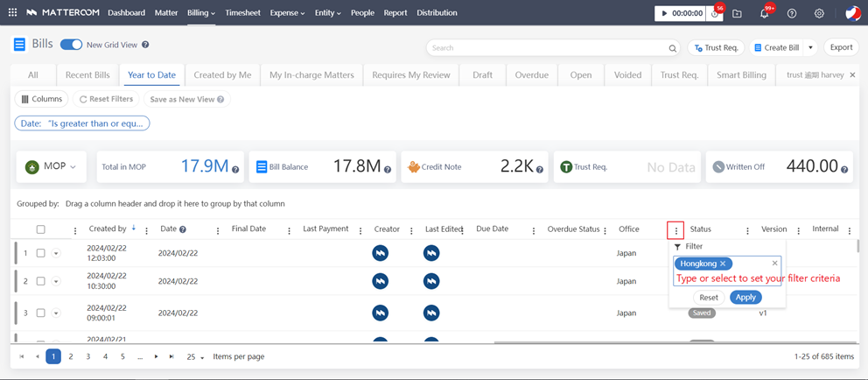Remove the Hongkong filter tag
This screenshot has height=380, width=868.
723,264
